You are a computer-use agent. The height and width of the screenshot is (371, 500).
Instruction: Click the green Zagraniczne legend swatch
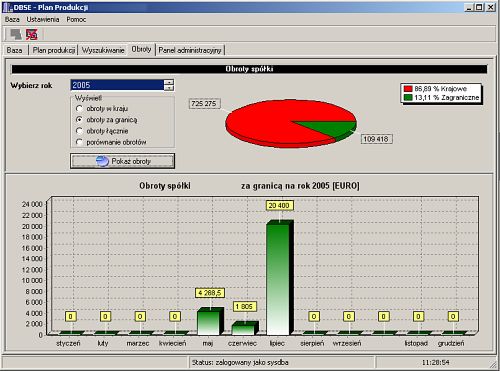tap(408, 98)
